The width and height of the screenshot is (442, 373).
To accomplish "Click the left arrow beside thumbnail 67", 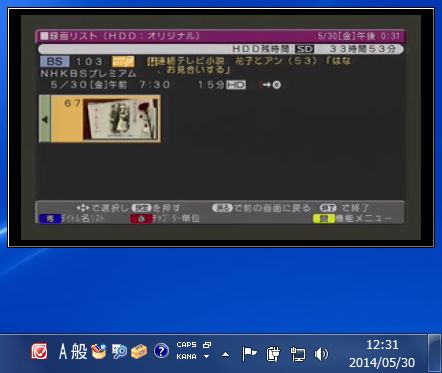I will (45, 119).
